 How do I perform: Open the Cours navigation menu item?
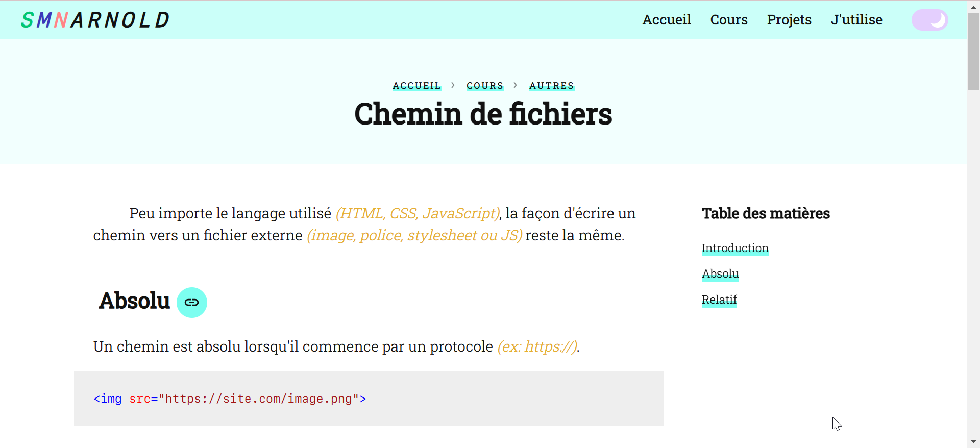pos(729,20)
